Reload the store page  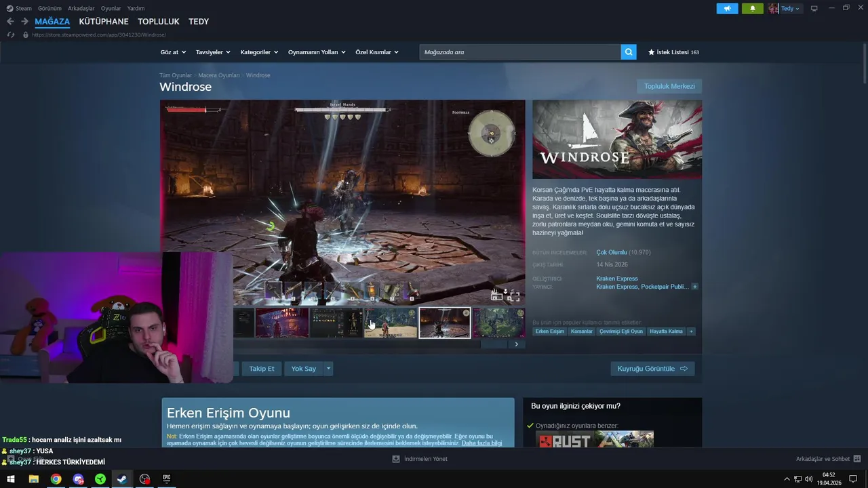point(11,35)
